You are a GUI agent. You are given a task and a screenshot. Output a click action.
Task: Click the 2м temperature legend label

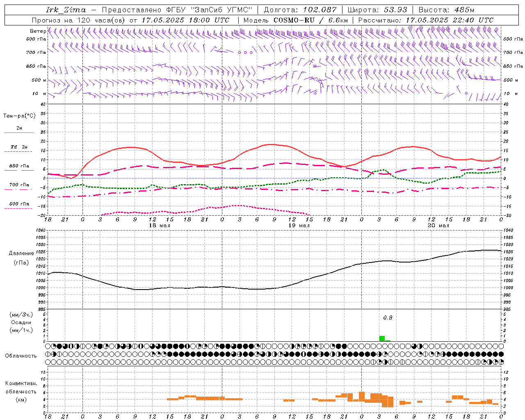point(19,128)
